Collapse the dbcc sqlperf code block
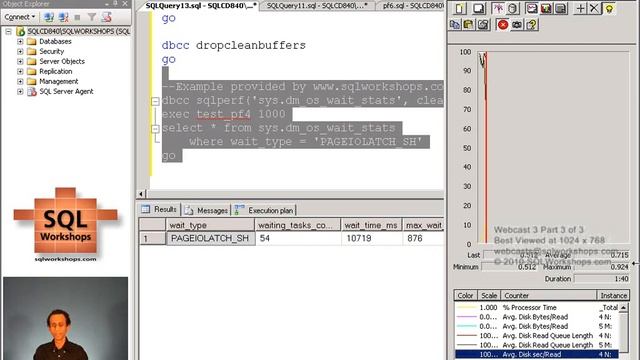The image size is (640, 360). (x=155, y=101)
